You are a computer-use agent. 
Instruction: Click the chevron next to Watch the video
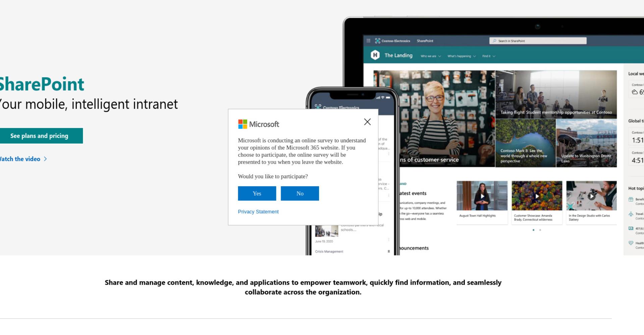pyautogui.click(x=45, y=159)
